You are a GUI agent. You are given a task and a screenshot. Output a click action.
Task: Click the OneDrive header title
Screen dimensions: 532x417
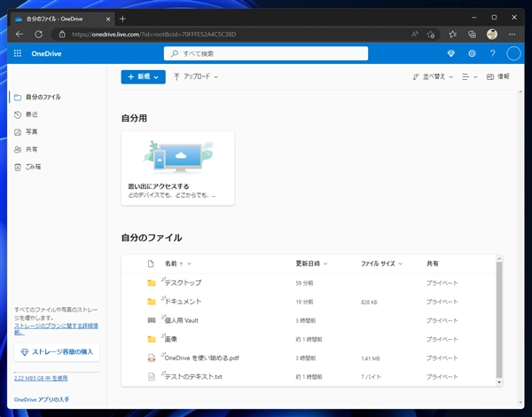[x=46, y=53]
